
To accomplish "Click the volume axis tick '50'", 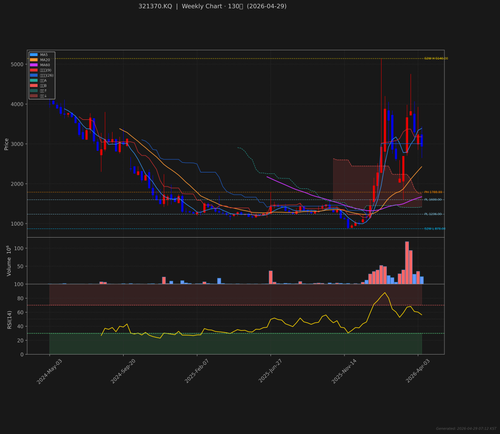I will (20, 266).
